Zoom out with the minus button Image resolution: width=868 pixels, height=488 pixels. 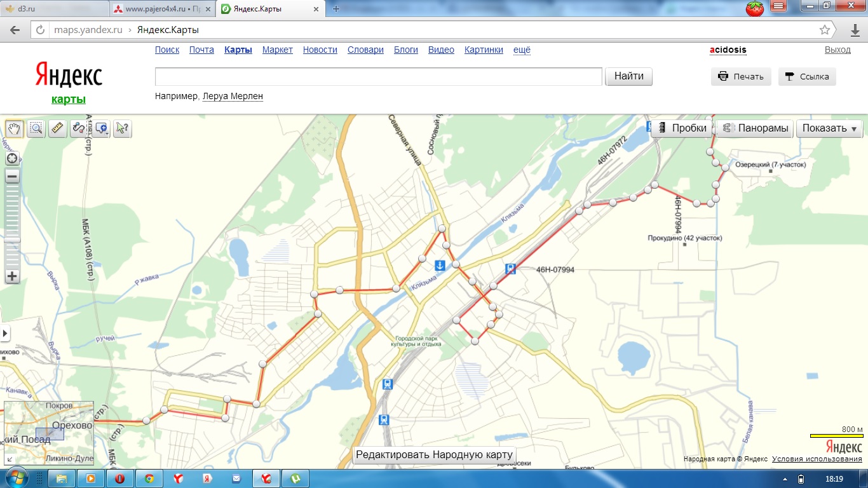click(11, 177)
